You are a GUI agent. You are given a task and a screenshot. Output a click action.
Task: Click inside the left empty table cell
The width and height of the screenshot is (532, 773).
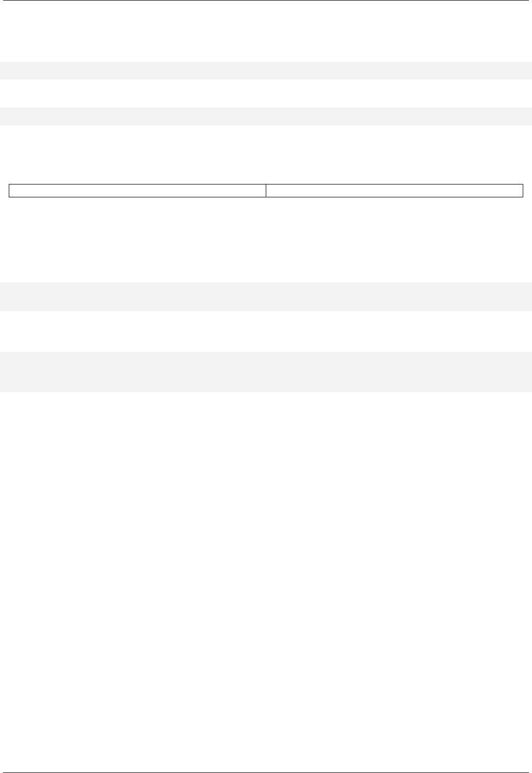coord(138,191)
